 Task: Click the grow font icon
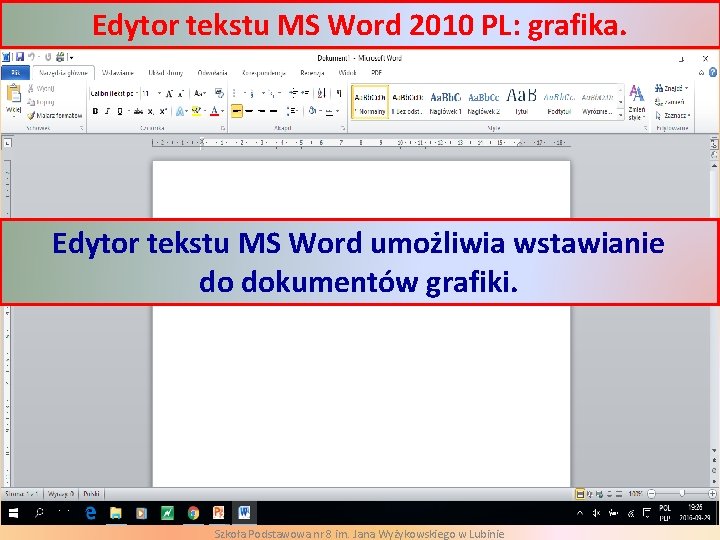169,94
